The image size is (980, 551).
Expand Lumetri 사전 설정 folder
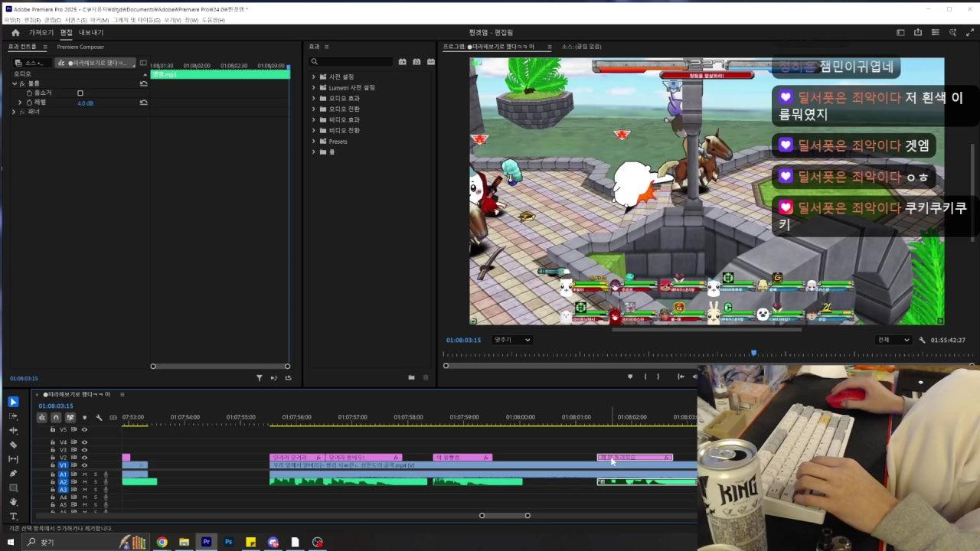(313, 88)
